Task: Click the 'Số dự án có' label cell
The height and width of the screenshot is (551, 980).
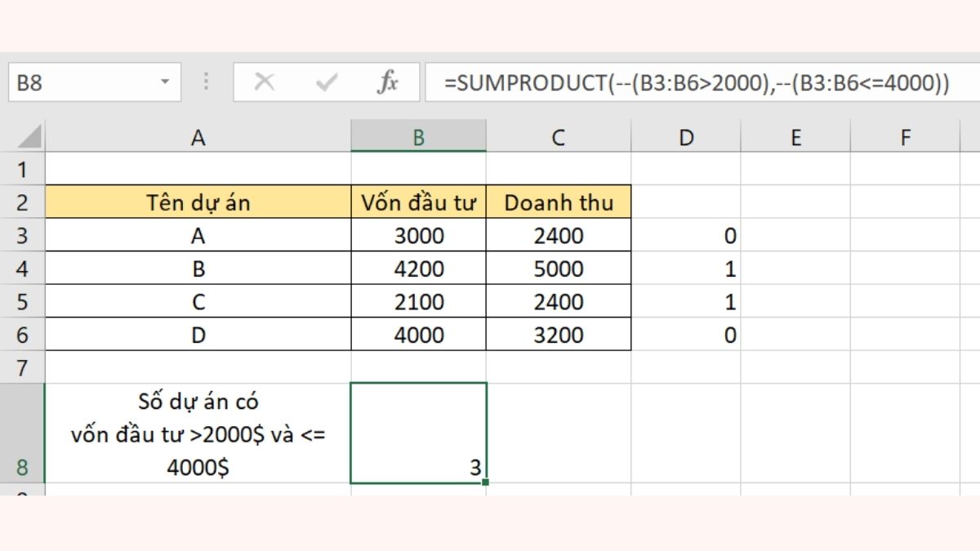Action: coord(198,433)
